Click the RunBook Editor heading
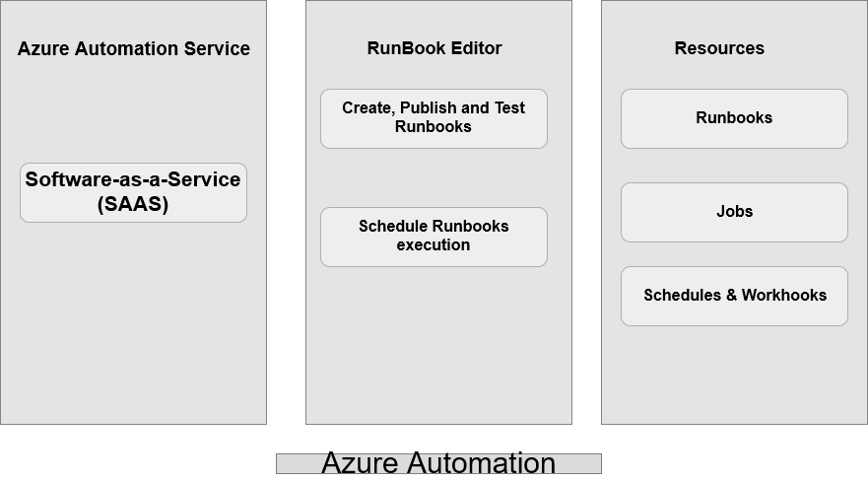868x481 pixels. pyautogui.click(x=434, y=48)
